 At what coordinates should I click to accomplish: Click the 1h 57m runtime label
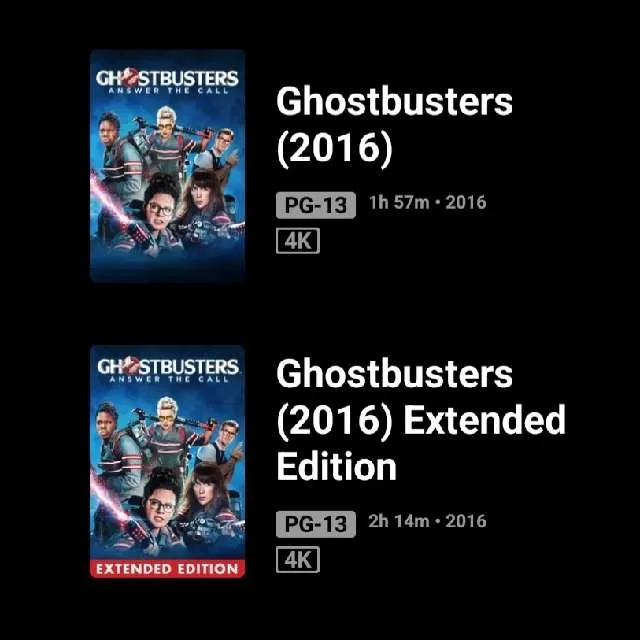coord(399,202)
